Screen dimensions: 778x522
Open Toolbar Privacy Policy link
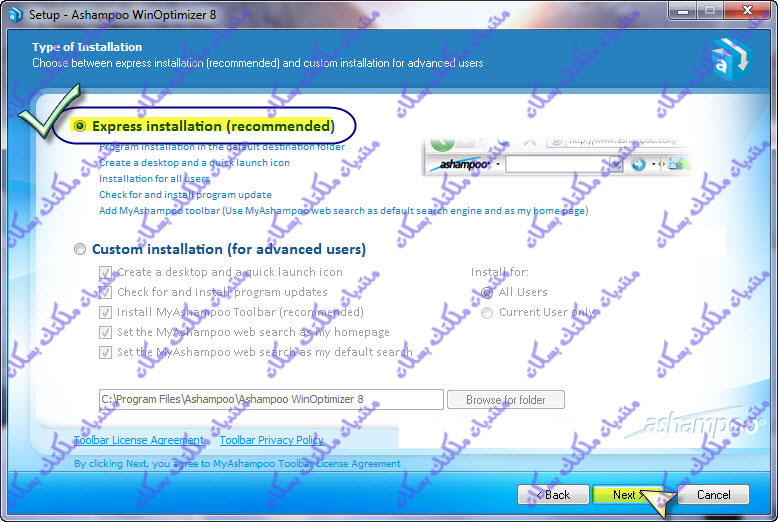(x=271, y=440)
